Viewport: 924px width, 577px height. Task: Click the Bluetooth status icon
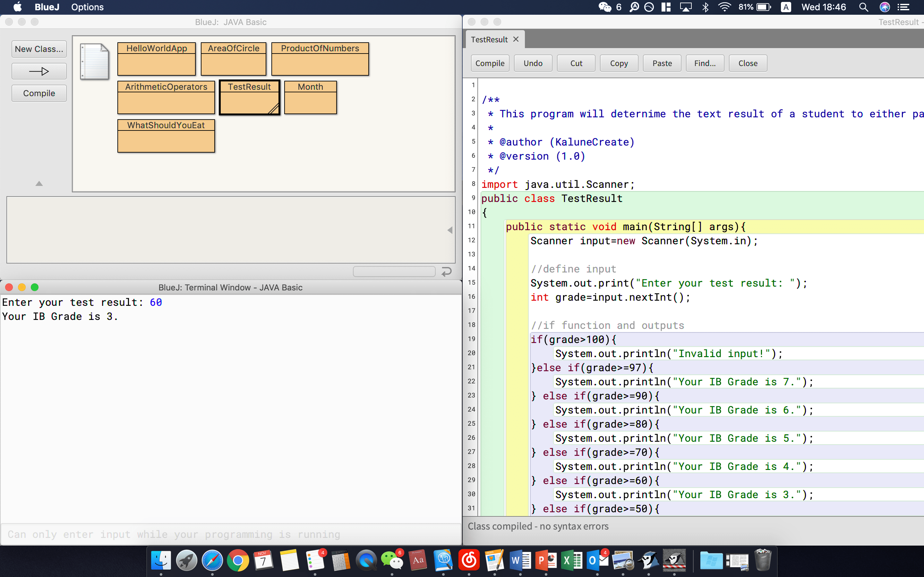(x=705, y=7)
